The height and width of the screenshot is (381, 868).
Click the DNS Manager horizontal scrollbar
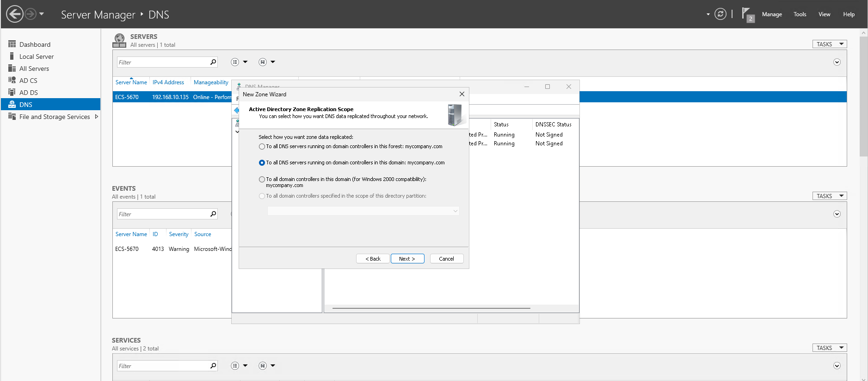(431, 308)
